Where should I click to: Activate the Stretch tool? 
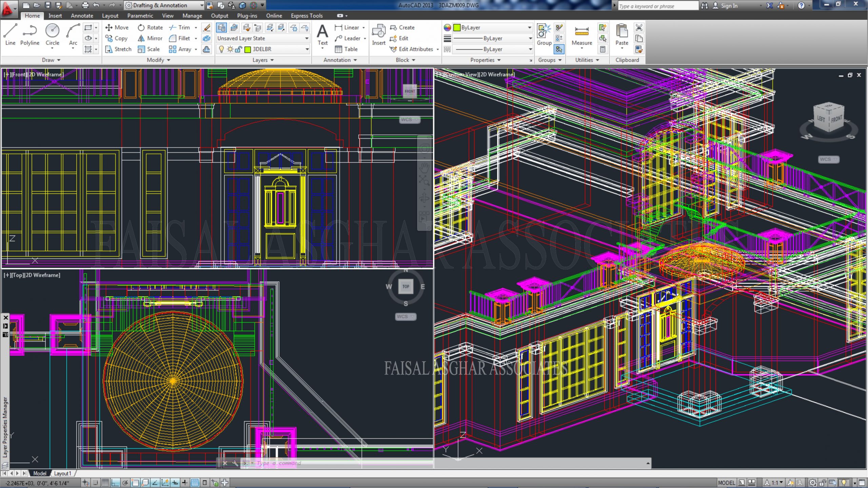[118, 49]
